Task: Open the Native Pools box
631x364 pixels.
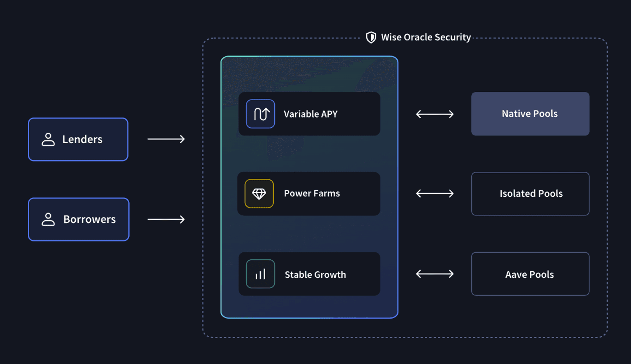Action: (530, 114)
